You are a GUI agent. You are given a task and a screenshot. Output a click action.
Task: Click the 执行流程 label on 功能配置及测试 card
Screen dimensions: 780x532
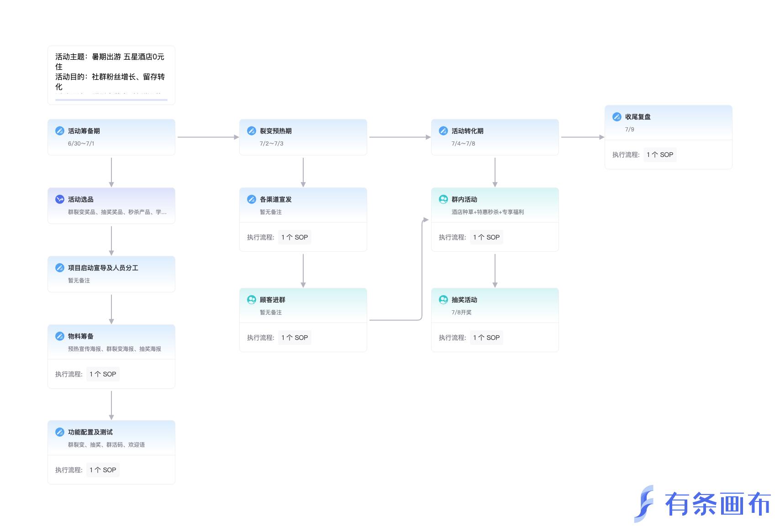tap(69, 470)
